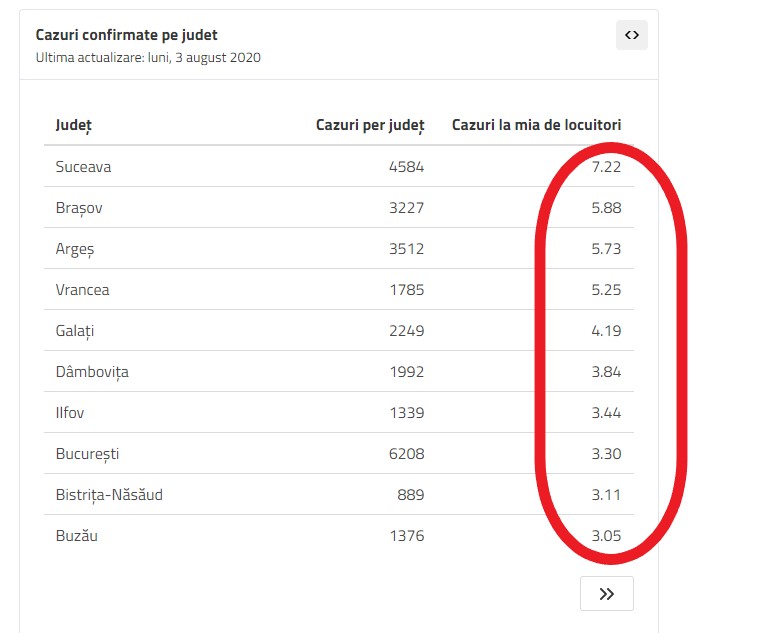Select the Vrancea county row
Screen dimensions: 774x633
(82, 290)
